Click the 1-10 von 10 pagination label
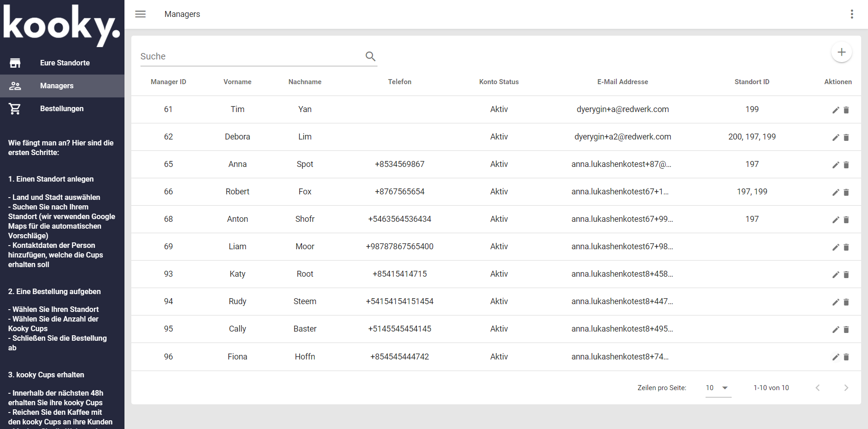Screen dimensions: 868x429 [771, 388]
